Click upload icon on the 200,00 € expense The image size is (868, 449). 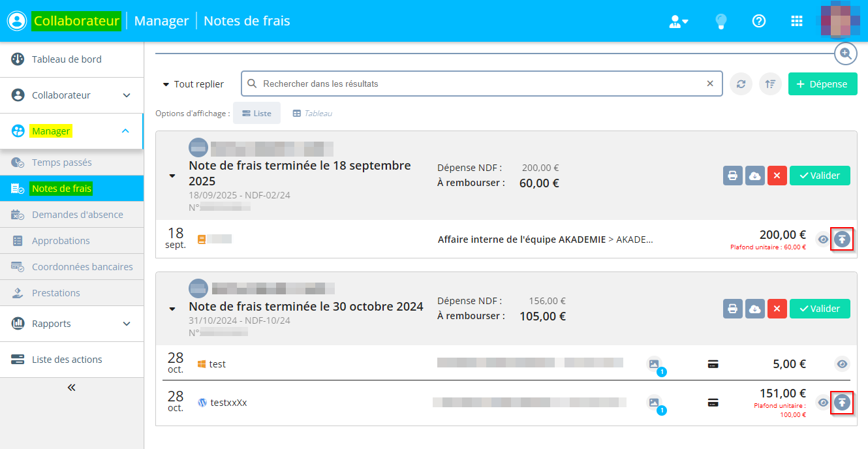842,240
